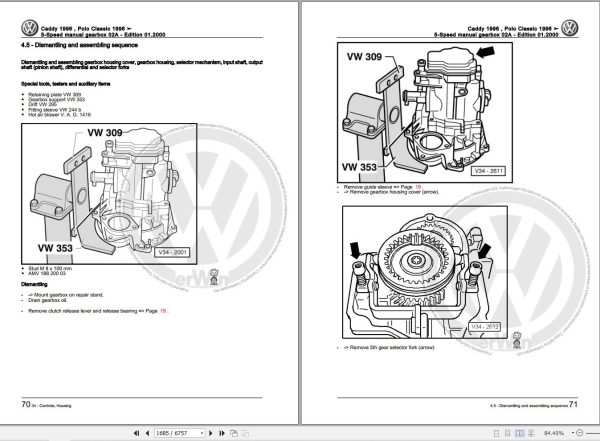
Task: Click the 84.43% zoom level value
Action: (554, 433)
